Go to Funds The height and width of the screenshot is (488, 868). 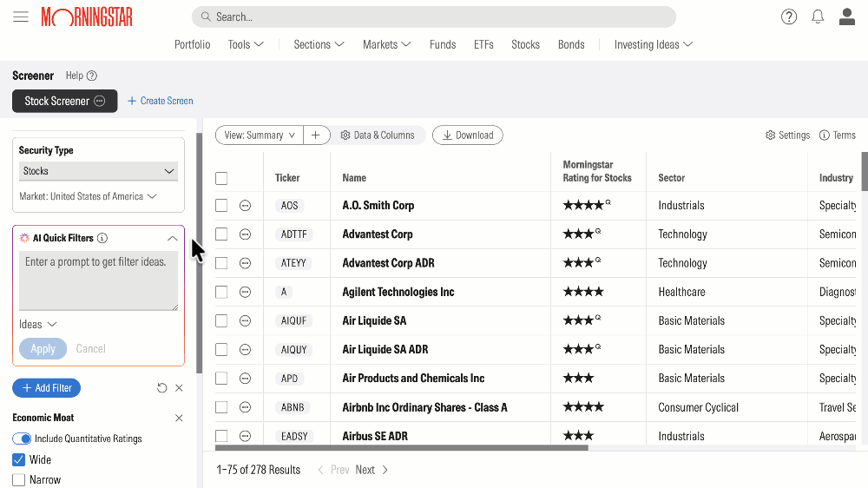tap(443, 44)
